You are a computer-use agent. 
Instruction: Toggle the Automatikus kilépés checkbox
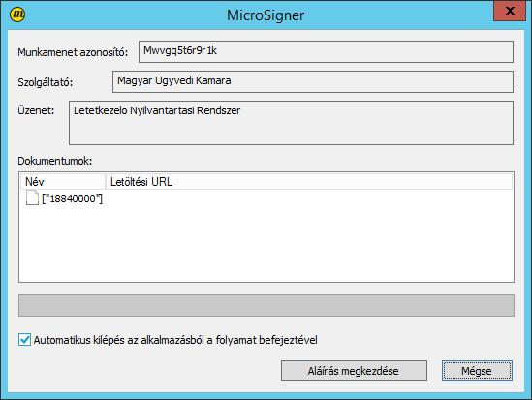pyautogui.click(x=25, y=340)
